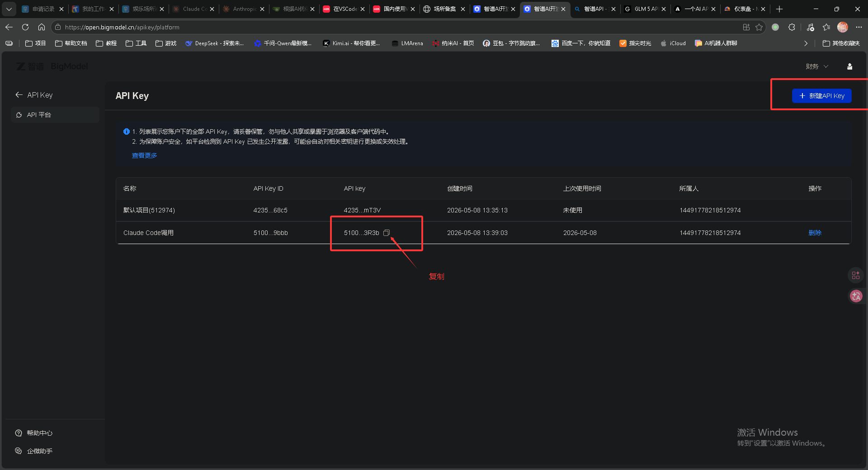868x470 pixels.
Task: Open the browser profile avatar
Action: click(843, 27)
